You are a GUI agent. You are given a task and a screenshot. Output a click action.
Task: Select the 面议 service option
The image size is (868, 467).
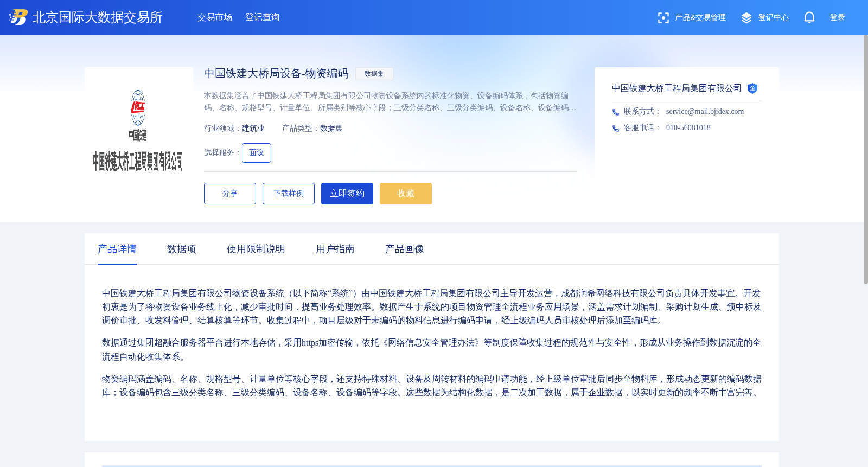pyautogui.click(x=257, y=153)
